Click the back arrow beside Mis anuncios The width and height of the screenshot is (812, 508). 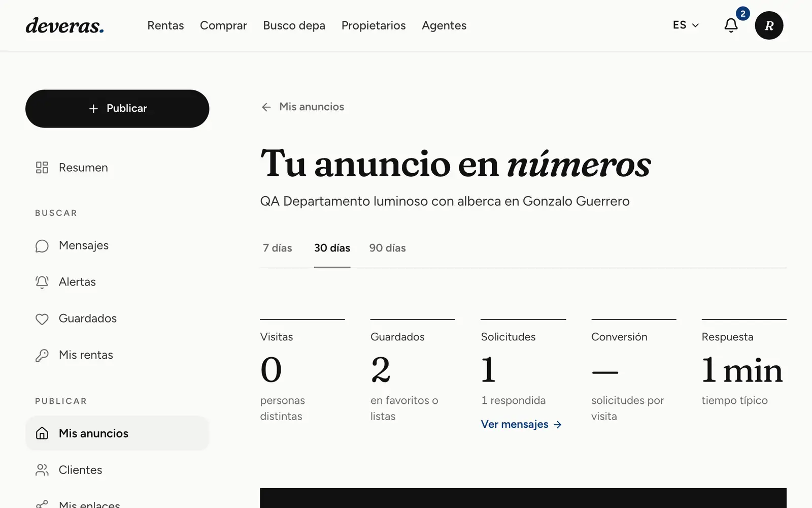pyautogui.click(x=266, y=107)
